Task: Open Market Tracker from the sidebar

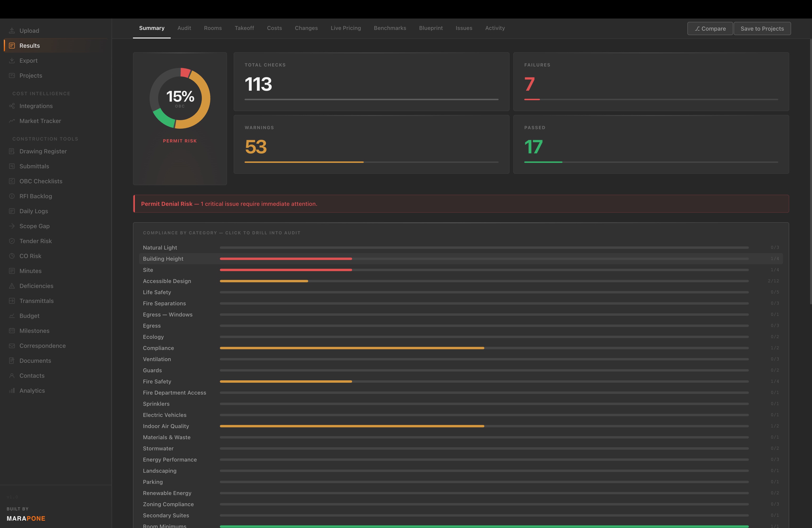Action: [x=56, y=121]
